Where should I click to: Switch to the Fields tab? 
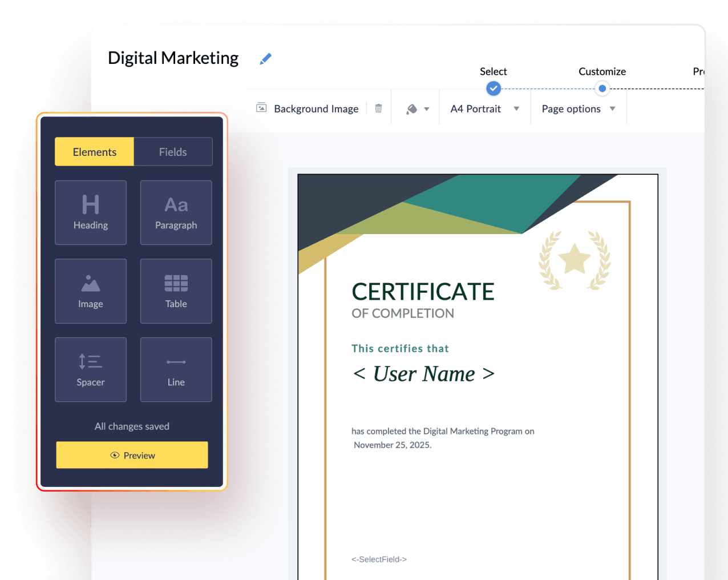pyautogui.click(x=173, y=151)
